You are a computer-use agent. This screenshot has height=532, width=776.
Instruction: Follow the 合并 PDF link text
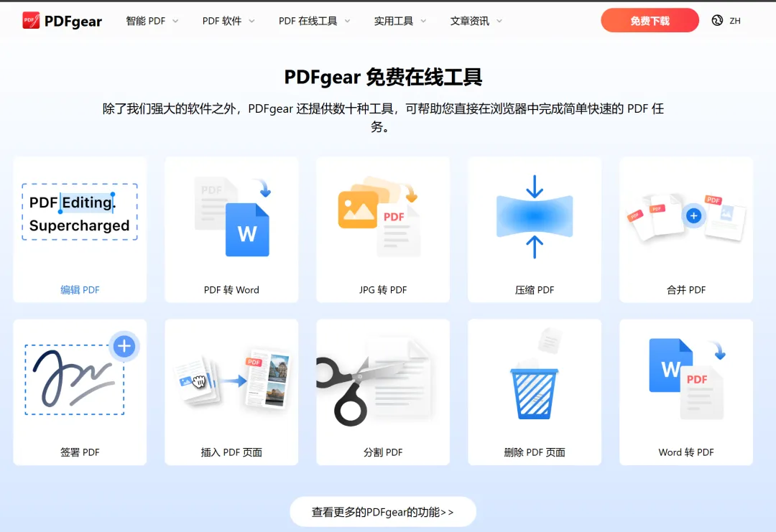coord(686,290)
